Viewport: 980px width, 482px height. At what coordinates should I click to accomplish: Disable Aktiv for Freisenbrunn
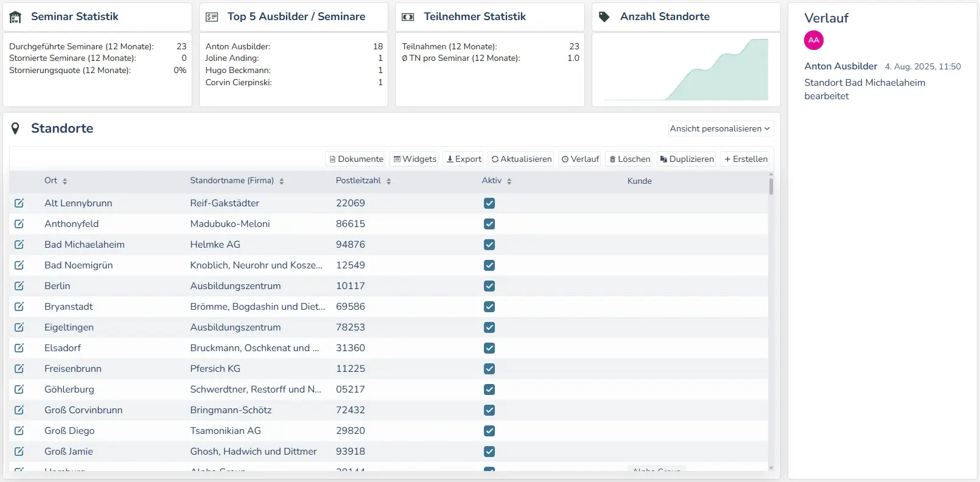[489, 369]
